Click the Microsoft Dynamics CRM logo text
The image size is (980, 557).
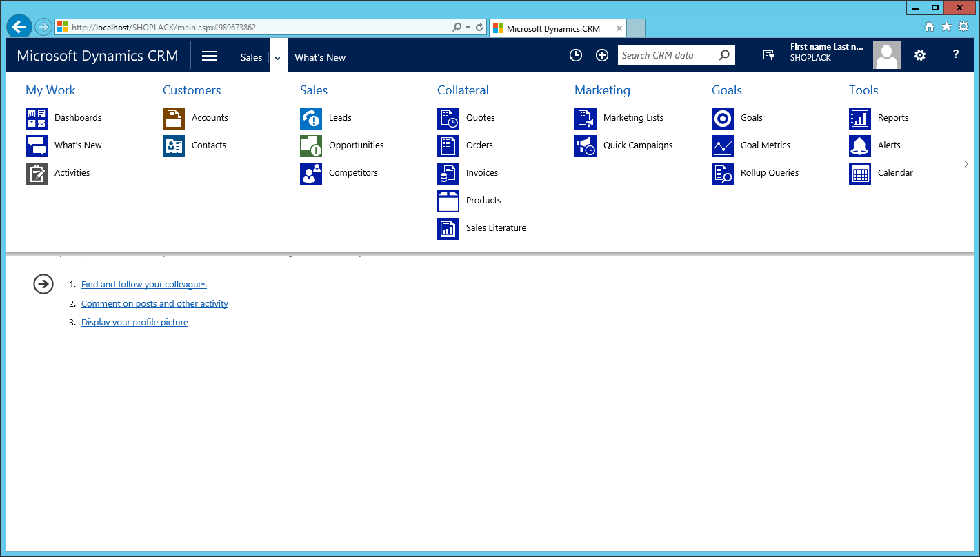[97, 57]
